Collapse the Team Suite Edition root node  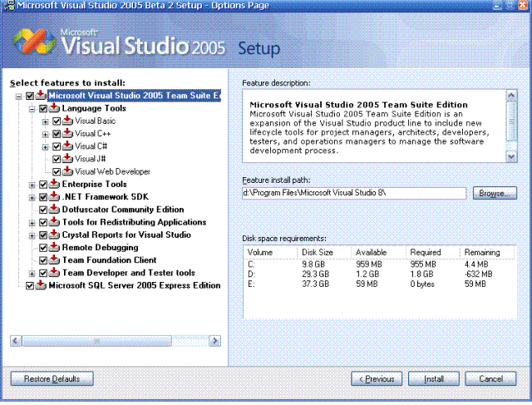(18, 96)
